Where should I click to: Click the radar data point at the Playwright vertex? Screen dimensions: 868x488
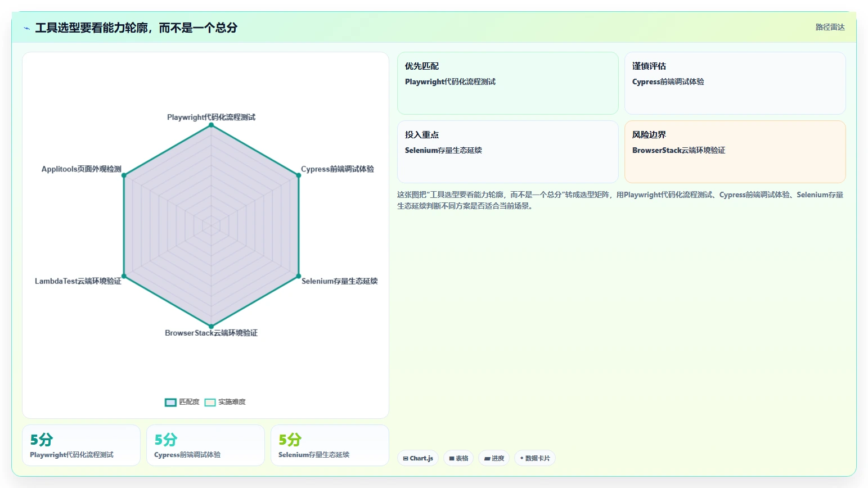click(212, 125)
